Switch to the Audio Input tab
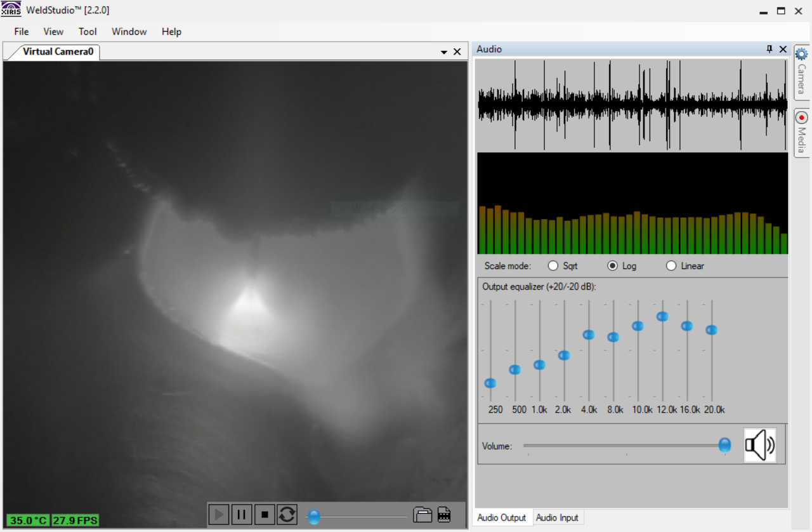Image resolution: width=812 pixels, height=532 pixels. 558,517
